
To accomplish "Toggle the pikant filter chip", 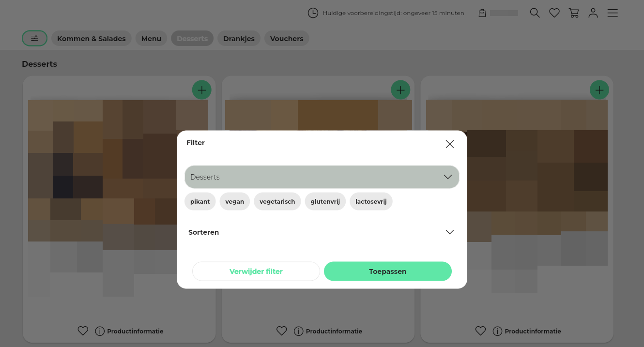I will click(x=200, y=201).
